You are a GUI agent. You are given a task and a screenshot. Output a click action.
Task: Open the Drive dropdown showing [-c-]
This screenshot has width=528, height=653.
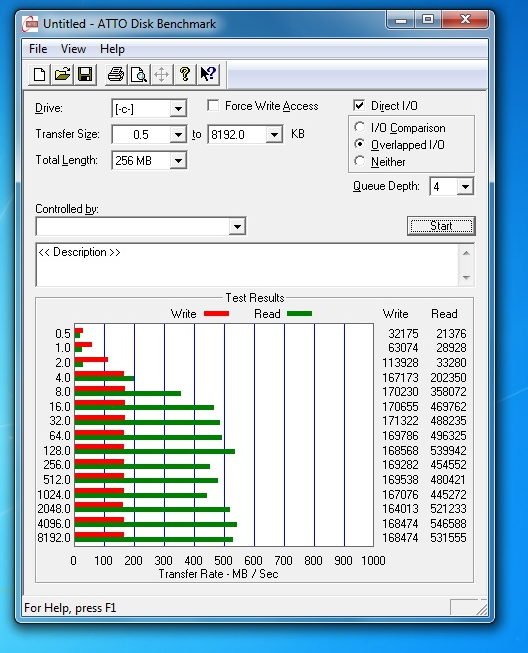[178, 109]
